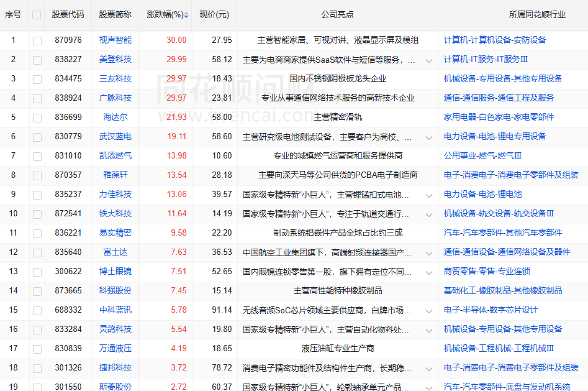
Task: Expand the 灵鸽科技 highlight chevron
Action: pos(429,330)
